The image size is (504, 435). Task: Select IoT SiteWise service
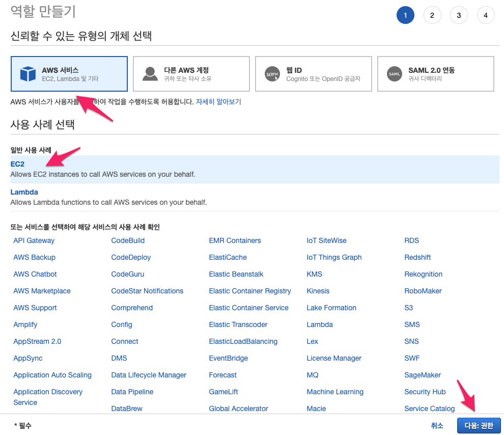click(326, 240)
